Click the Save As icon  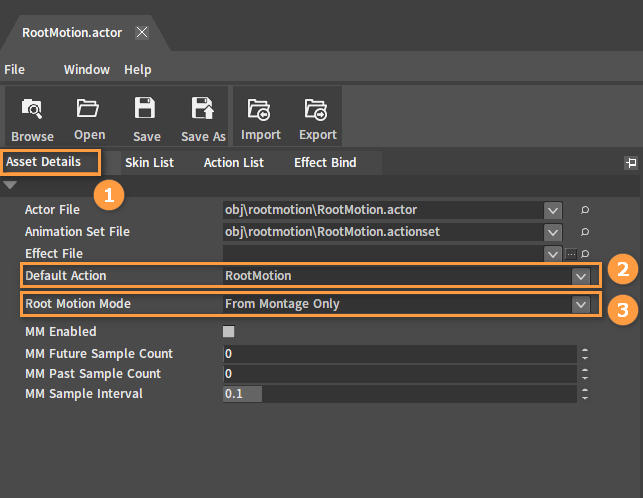pos(203,108)
